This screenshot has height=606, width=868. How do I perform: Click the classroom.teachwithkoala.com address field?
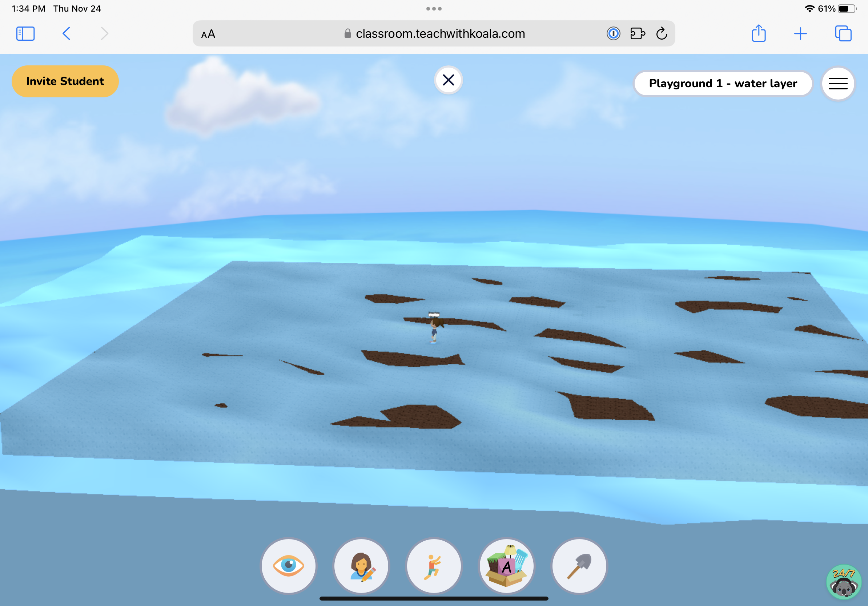435,34
